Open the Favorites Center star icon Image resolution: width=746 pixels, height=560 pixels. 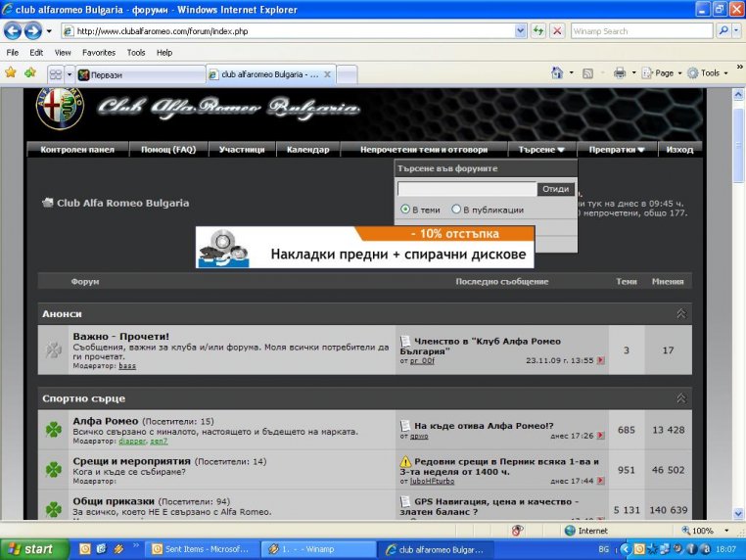(11, 73)
